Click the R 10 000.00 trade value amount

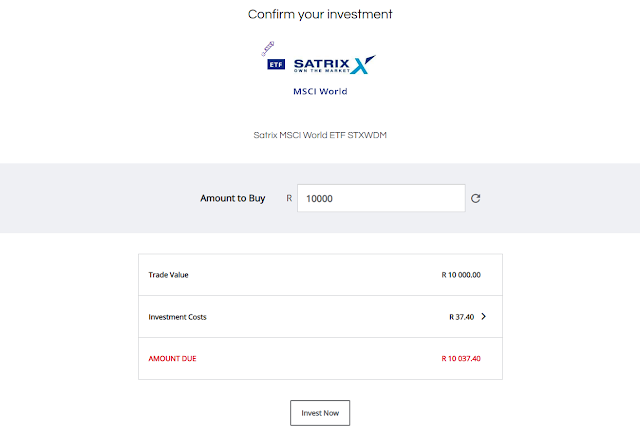click(x=461, y=275)
